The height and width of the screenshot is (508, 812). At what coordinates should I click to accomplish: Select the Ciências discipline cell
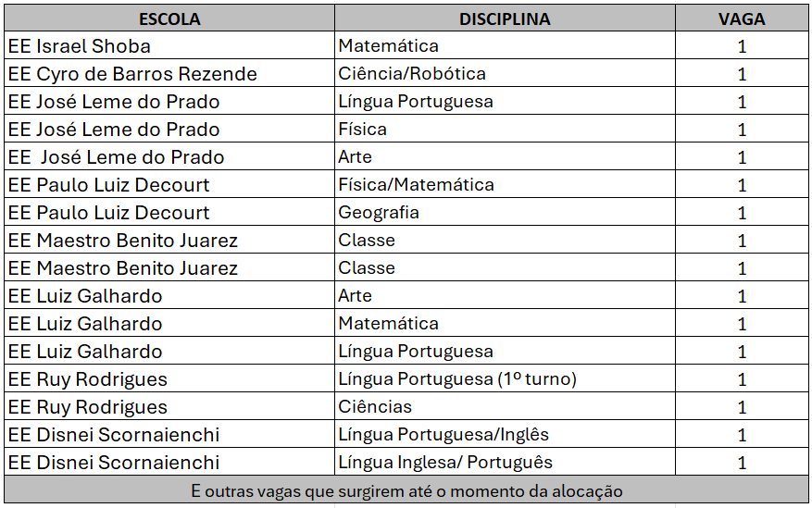[375, 407]
